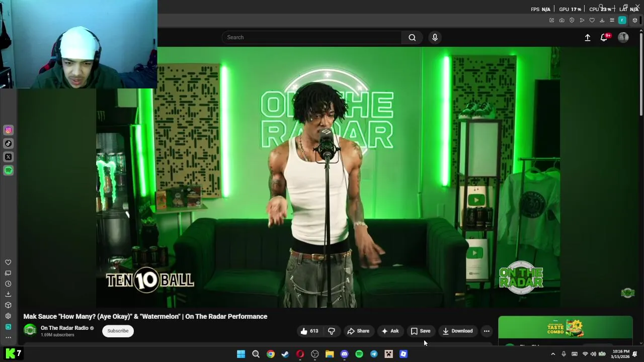Image resolution: width=644 pixels, height=362 pixels.
Task: Click YouTube search magnifier button
Action: (412, 37)
